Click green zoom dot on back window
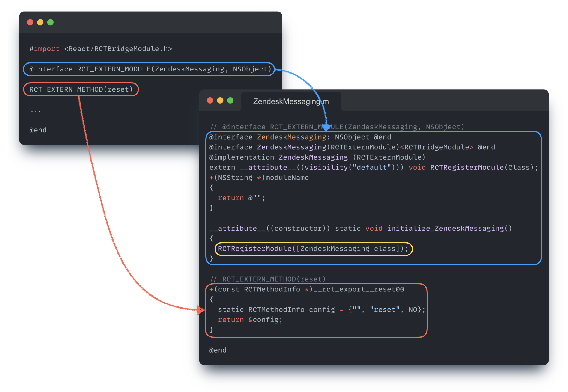The image size is (568, 392). click(x=50, y=22)
